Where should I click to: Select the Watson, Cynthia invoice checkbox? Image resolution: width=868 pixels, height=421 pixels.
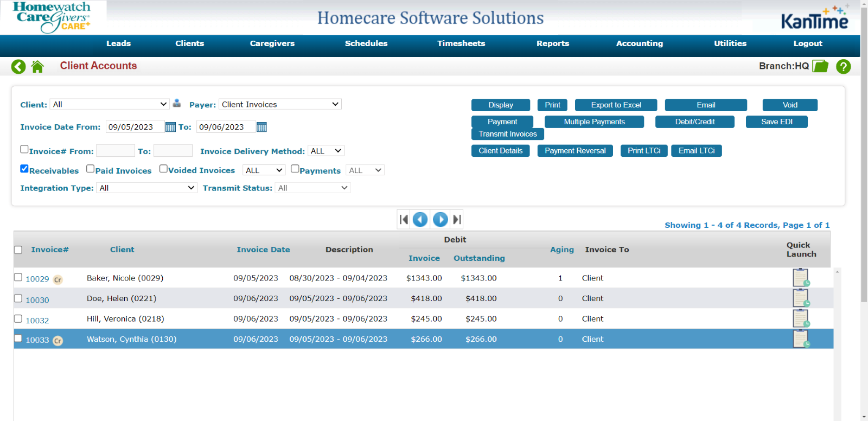(x=18, y=339)
